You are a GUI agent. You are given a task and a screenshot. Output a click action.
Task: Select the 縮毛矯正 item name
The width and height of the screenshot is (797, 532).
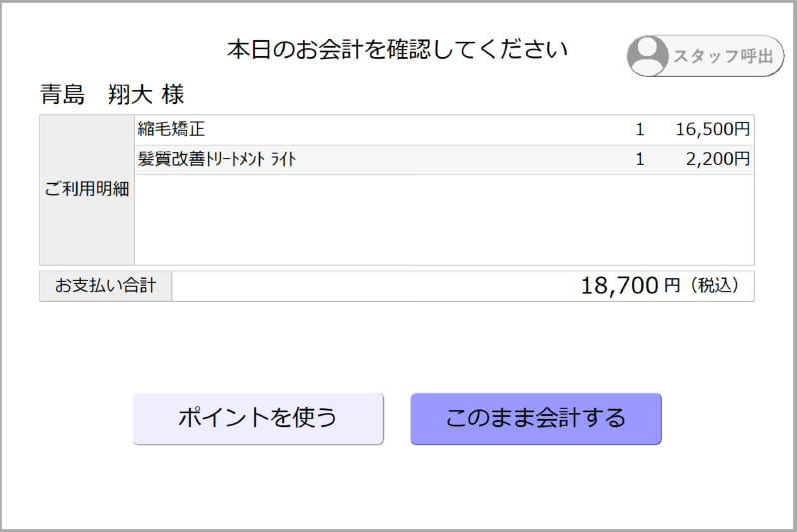(x=172, y=129)
